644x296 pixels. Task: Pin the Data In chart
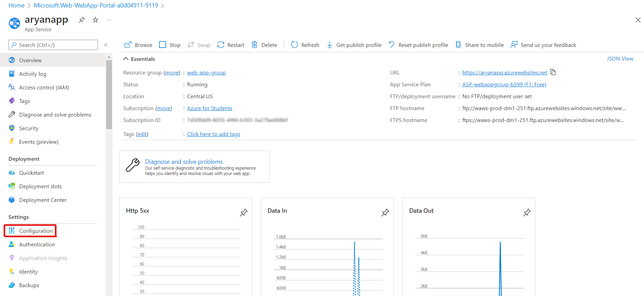385,213
